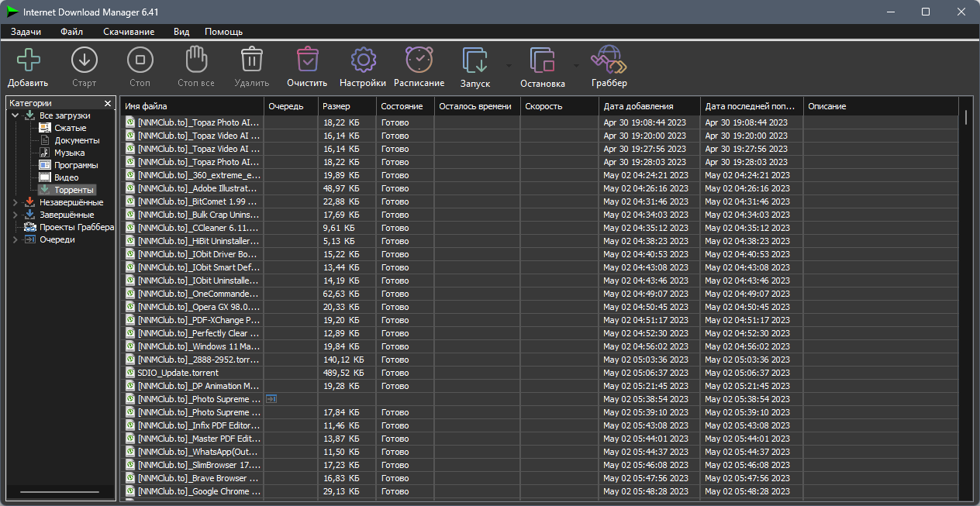Expand the Незавершённые tree node
Screen dimensions: 980x506
pos(16,202)
